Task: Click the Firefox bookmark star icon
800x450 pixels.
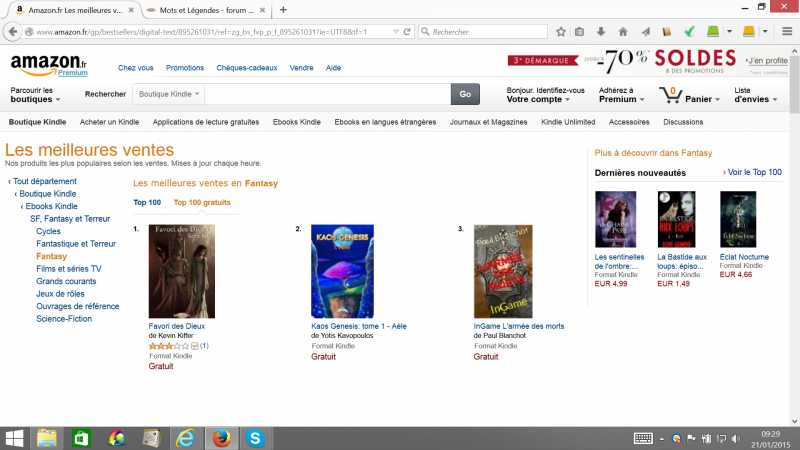Action: pos(561,32)
